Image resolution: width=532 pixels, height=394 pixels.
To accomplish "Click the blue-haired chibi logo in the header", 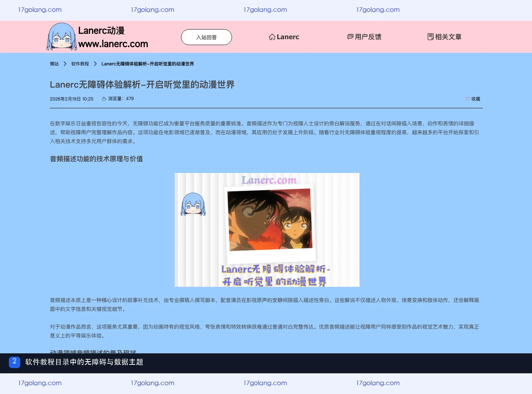I will click(x=61, y=37).
